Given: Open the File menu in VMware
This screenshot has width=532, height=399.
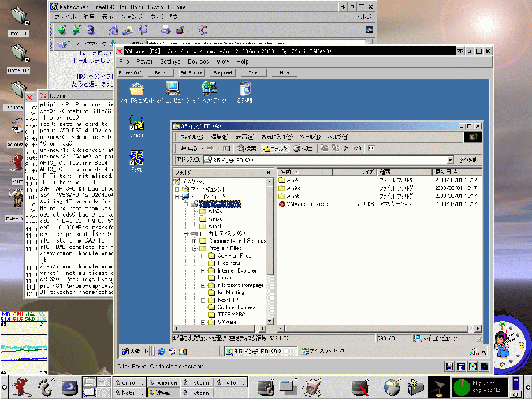Looking at the screenshot, I should [x=125, y=61].
